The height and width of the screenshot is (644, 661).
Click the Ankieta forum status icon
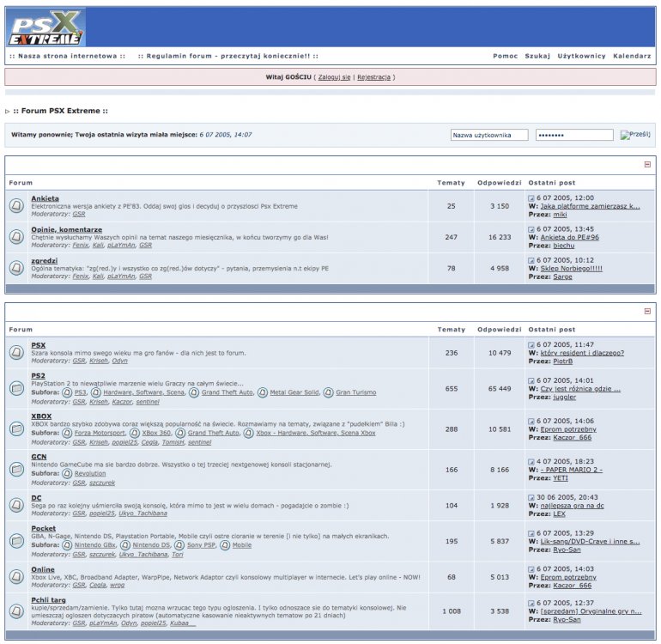(17, 206)
